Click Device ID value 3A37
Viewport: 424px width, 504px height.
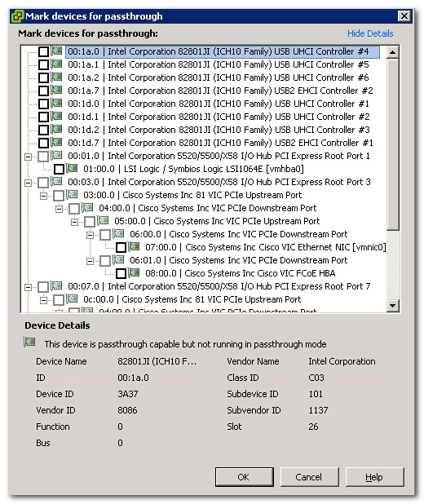click(128, 394)
